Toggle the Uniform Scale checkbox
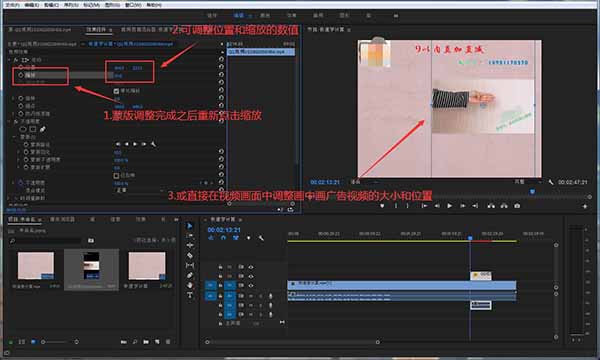The width and height of the screenshot is (600, 360). [116, 91]
